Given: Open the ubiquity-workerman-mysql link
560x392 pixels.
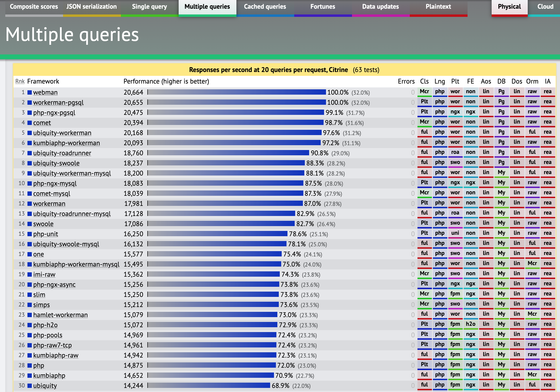Looking at the screenshot, I should [72, 173].
